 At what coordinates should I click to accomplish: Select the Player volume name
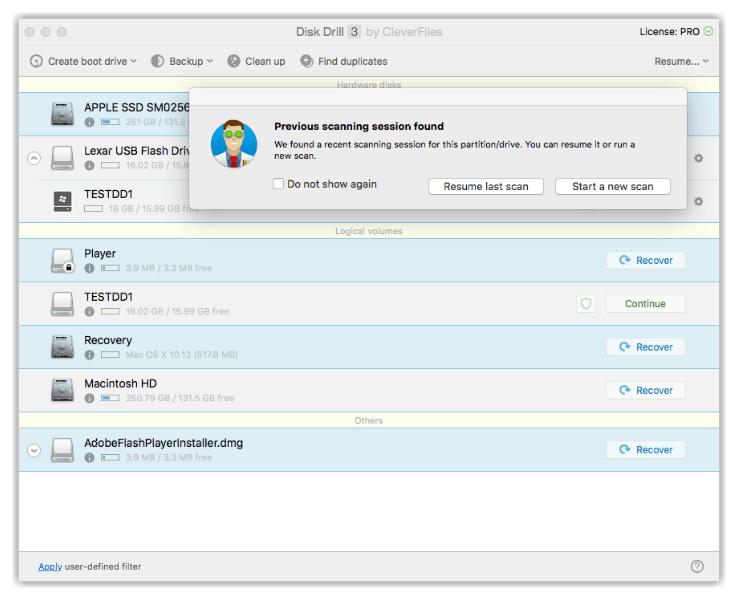[100, 254]
